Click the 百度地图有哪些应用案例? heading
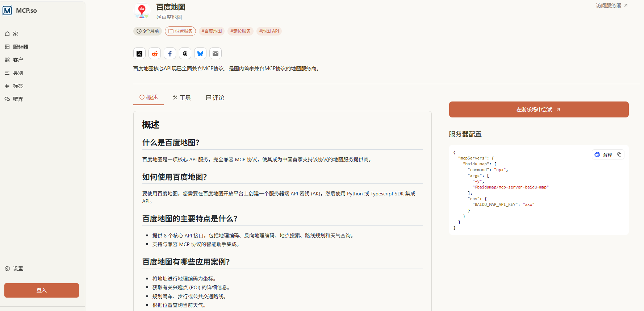 pos(186,262)
